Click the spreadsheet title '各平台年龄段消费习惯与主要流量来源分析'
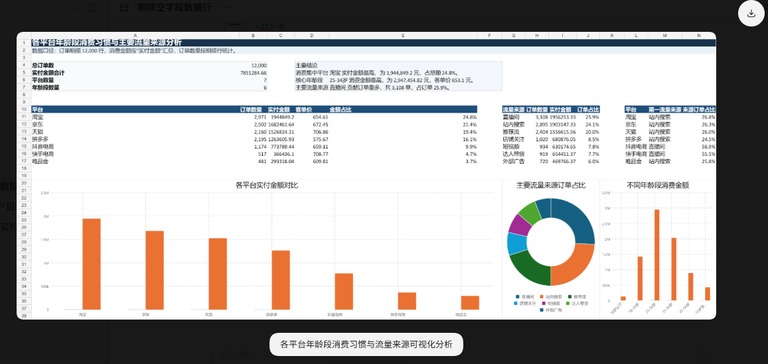The width and height of the screenshot is (768, 364). (x=107, y=43)
